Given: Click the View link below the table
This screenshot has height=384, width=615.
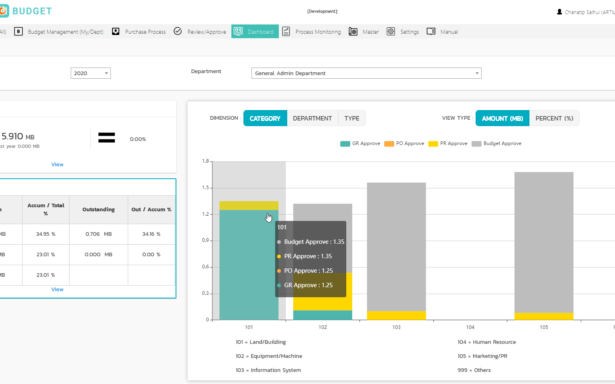Looking at the screenshot, I should point(57,289).
